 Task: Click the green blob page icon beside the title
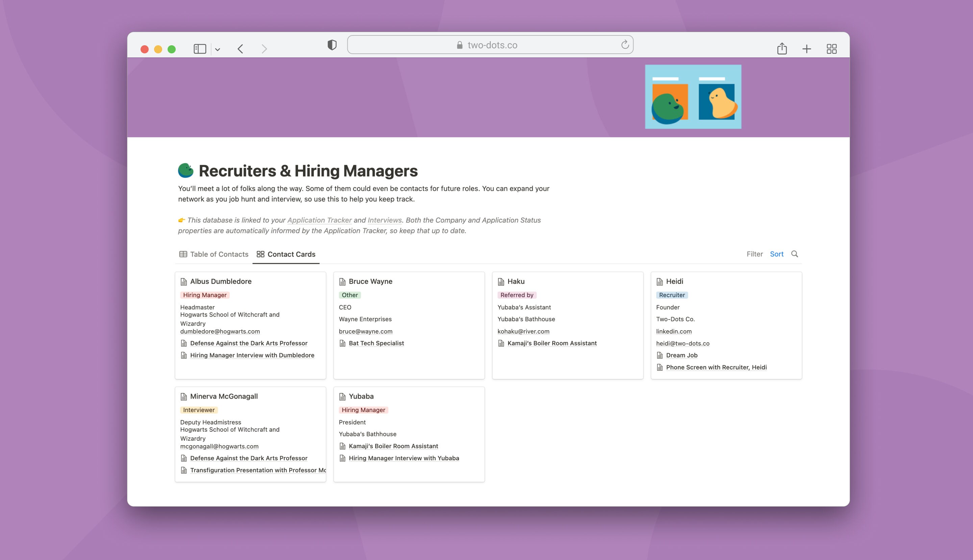point(186,170)
